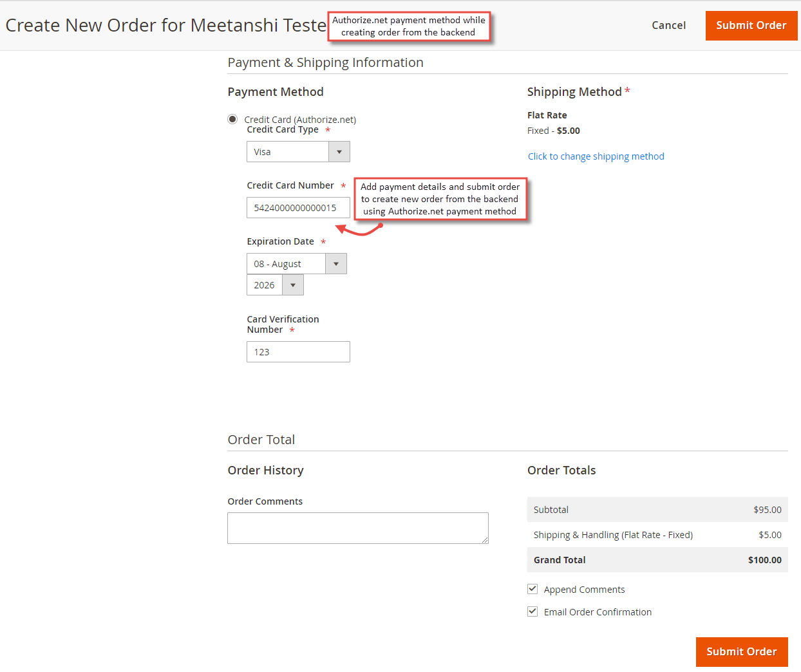Click the Grand Total $100.00 value
This screenshot has width=801, height=672.
(765, 560)
